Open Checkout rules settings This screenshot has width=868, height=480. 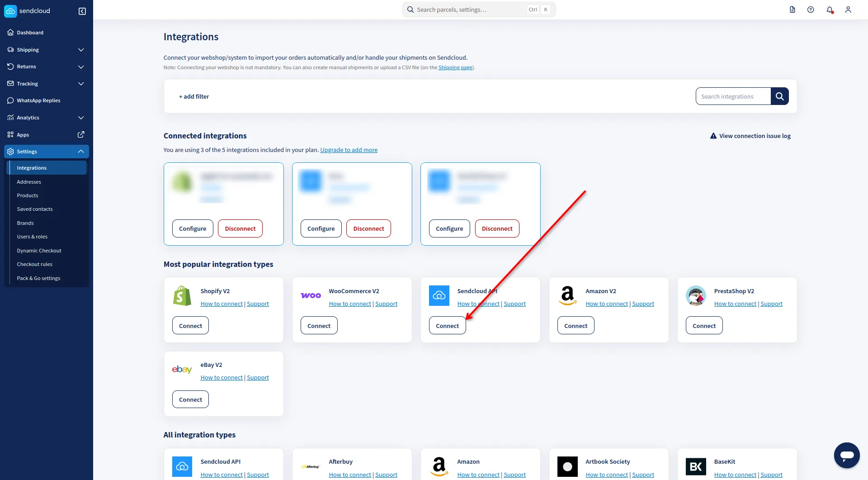point(35,264)
